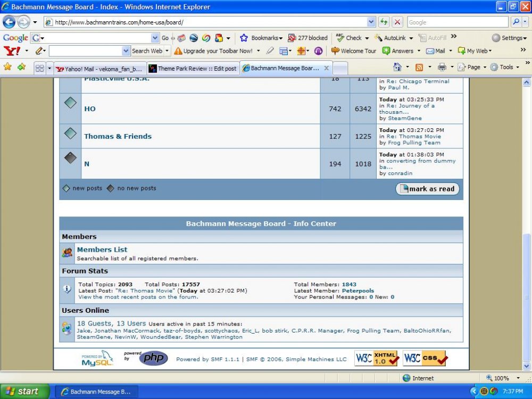Click the Print icon in toolbar
Image resolution: width=532 pixels, height=399 pixels.
(442, 68)
